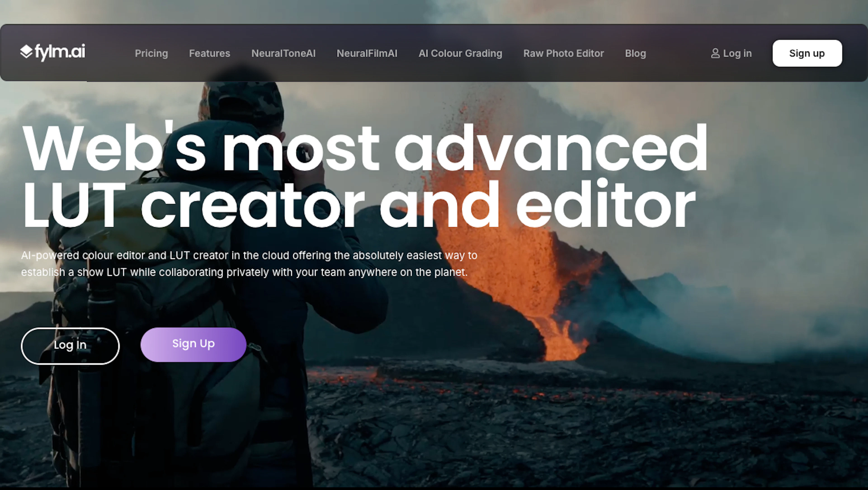
Task: Click the outlined Log In hero button
Action: click(70, 346)
